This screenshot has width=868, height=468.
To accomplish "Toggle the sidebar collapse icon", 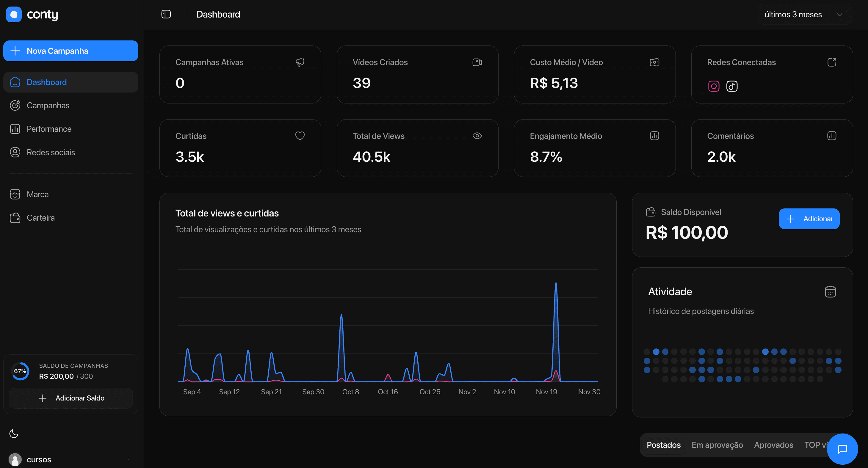I will 166,14.
